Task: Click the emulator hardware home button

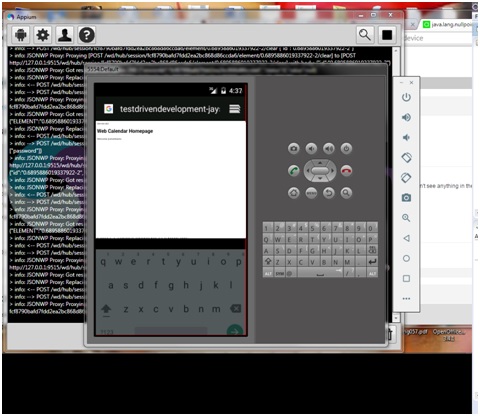Action: click(x=294, y=193)
